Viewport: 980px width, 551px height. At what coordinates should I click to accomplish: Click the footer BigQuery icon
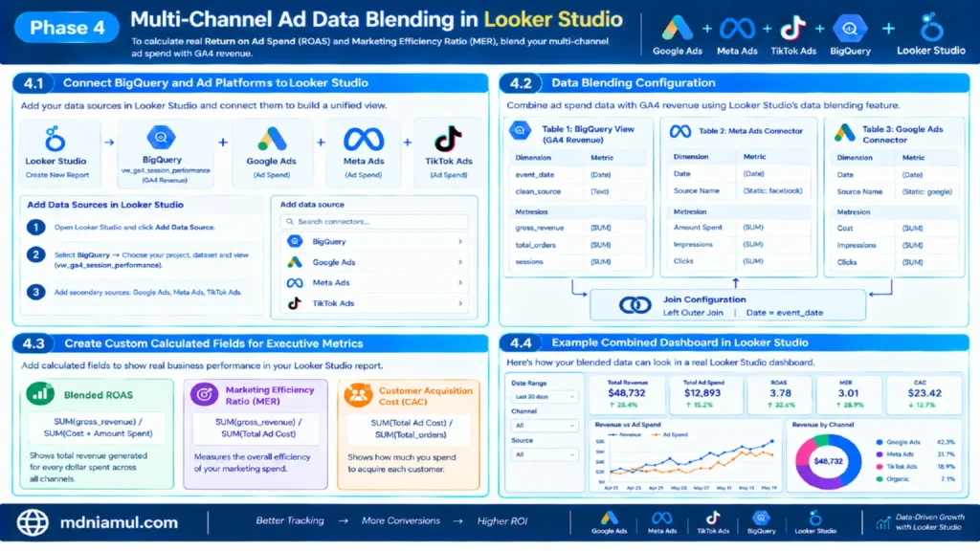[761, 518]
